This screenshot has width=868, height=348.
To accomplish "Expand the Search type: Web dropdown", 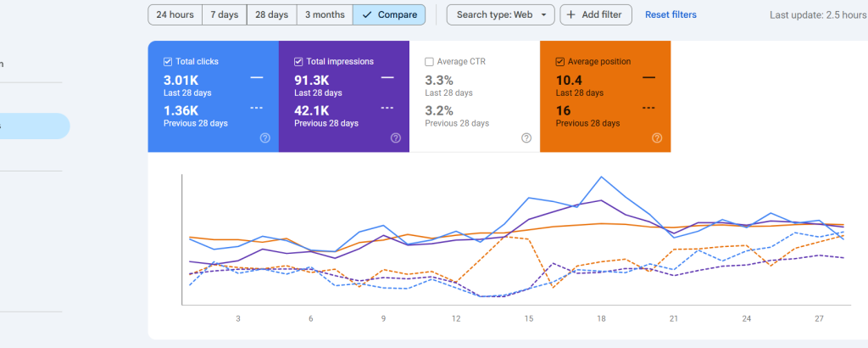I will click(500, 14).
